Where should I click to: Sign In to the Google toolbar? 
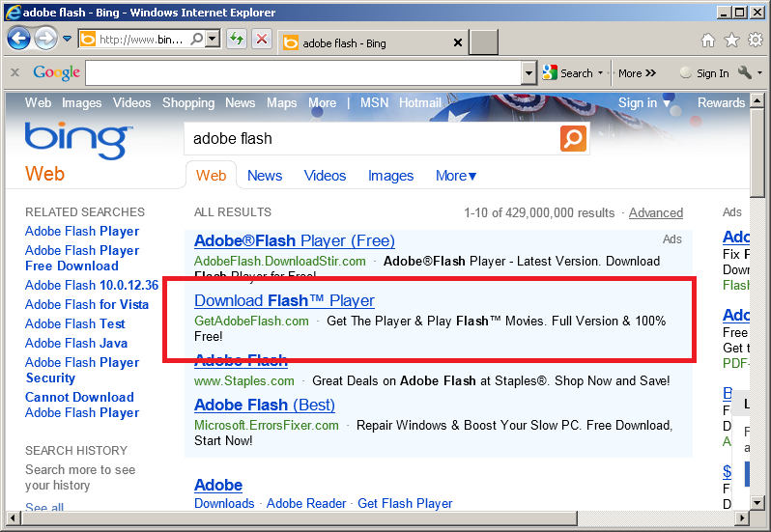coord(704,73)
